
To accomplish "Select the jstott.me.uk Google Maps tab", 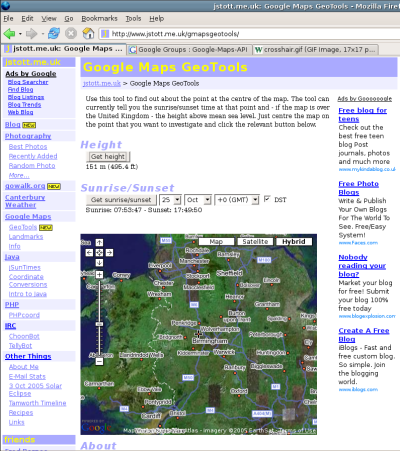I will pos(64,49).
